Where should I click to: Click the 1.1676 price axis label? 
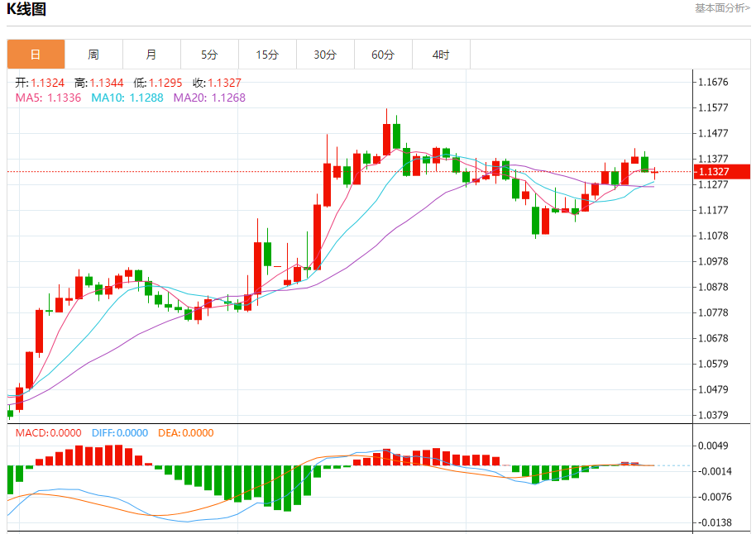714,82
